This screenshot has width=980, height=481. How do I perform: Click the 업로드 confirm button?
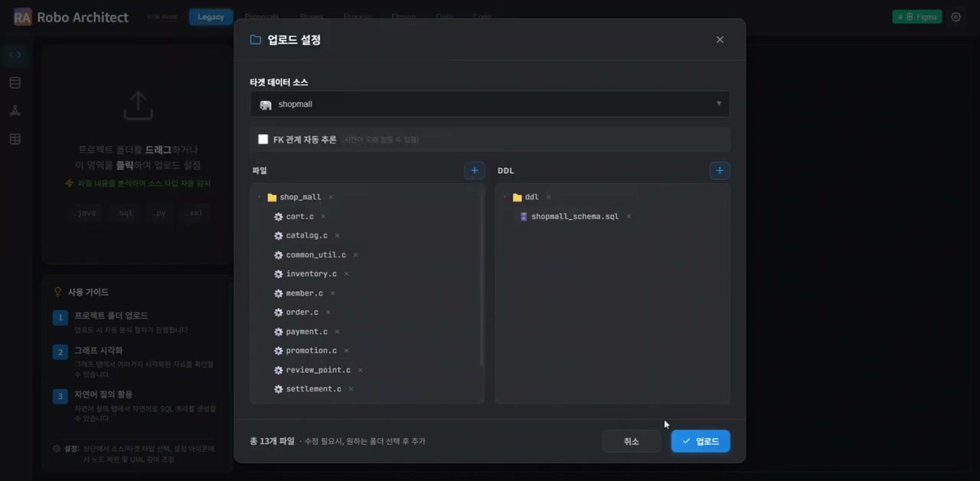(x=701, y=441)
